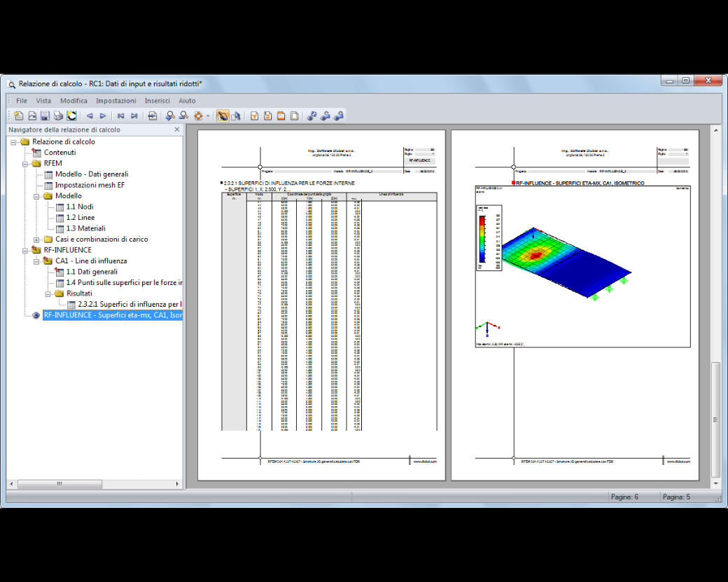Collapse the Modello tree folder
728x582 pixels.
[x=36, y=197]
